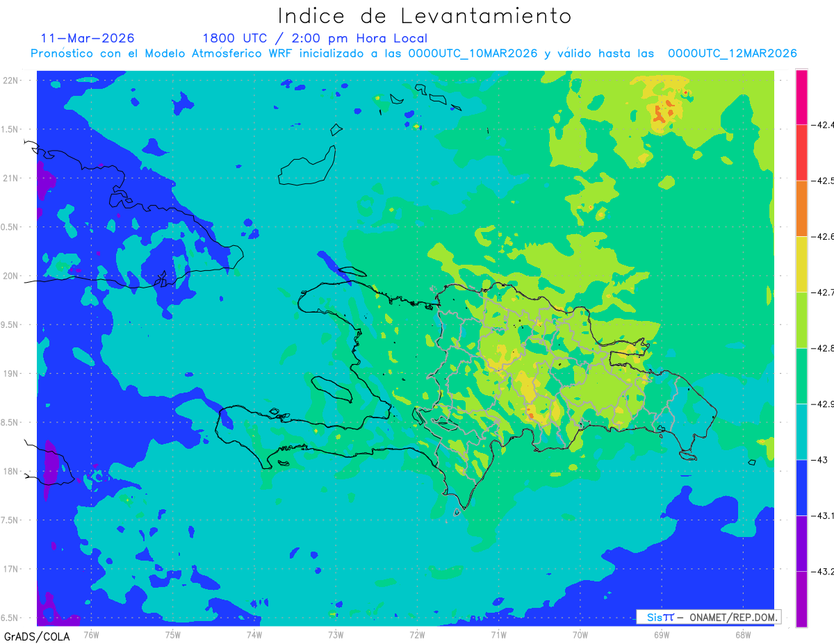Click valid-until time "0000UTC_12MAR2026"
Viewport: 834px width, 644px height.
[x=732, y=53]
